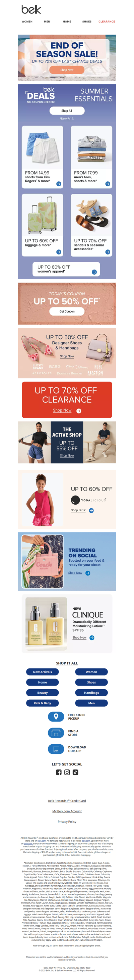Select Clearance in top navigation
Screen dimensions: 134x980
click(x=107, y=22)
